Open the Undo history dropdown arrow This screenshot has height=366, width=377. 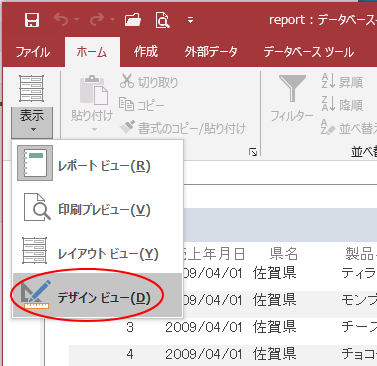pos(77,20)
